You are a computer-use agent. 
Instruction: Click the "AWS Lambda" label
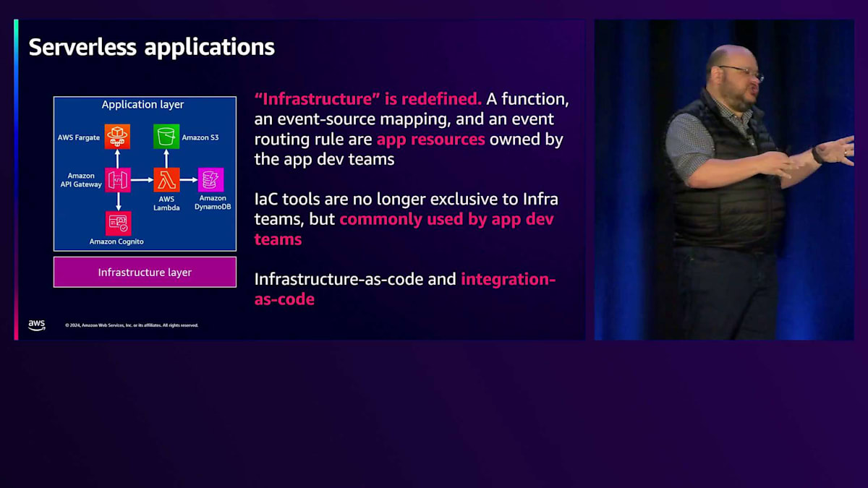point(166,202)
